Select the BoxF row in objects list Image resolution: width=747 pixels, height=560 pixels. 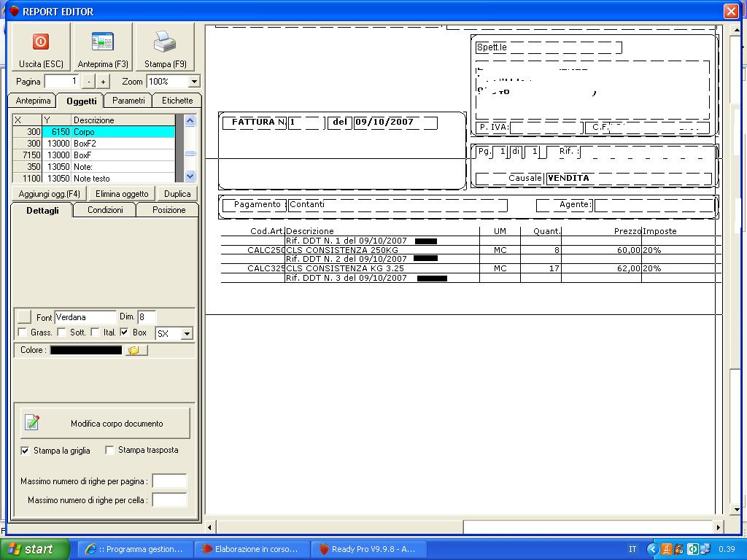coord(94,155)
